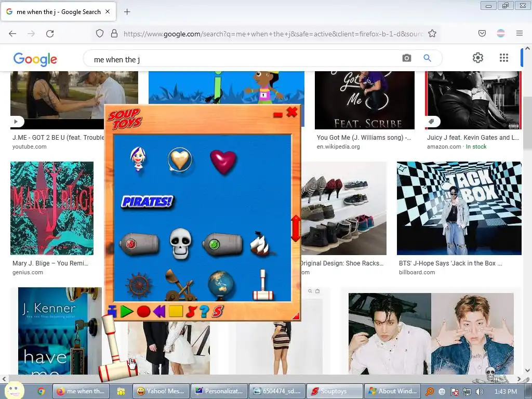532x399 pixels.
Task: Open a new Firefox tab
Action: (x=127, y=12)
